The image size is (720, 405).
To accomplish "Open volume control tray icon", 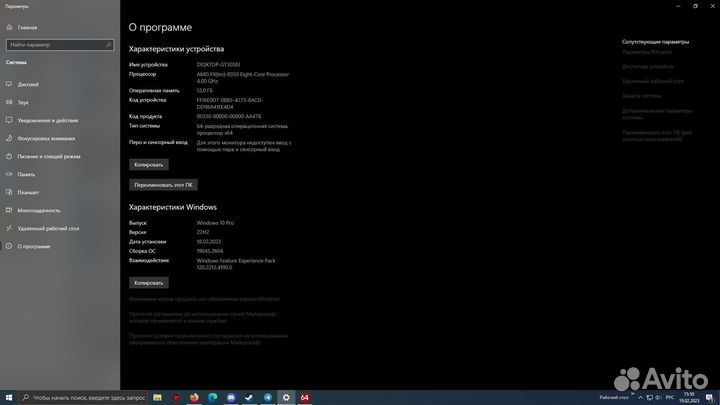I will pyautogui.click(x=658, y=398).
